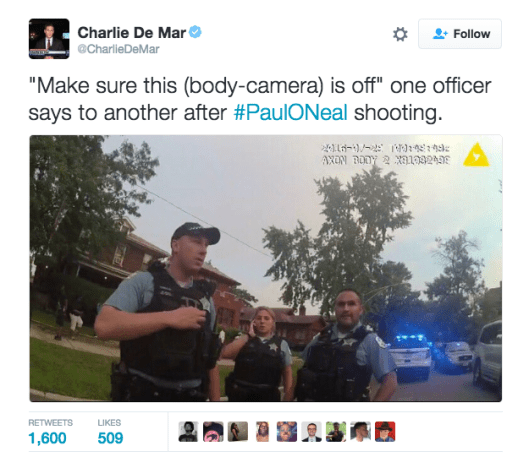Click the blue verified badge icon

point(195,32)
